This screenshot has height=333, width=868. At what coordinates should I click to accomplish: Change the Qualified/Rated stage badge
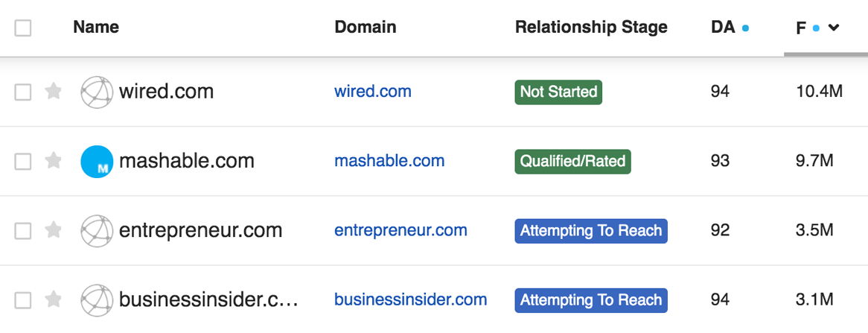click(572, 161)
